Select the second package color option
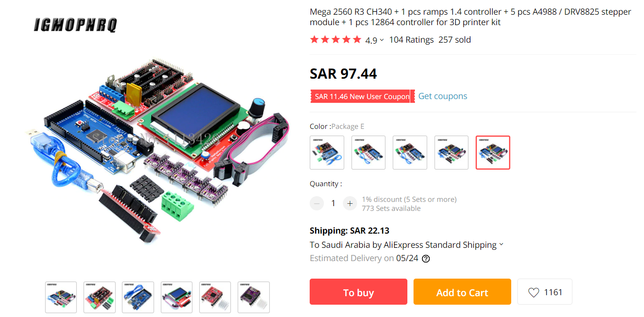 pyautogui.click(x=368, y=153)
